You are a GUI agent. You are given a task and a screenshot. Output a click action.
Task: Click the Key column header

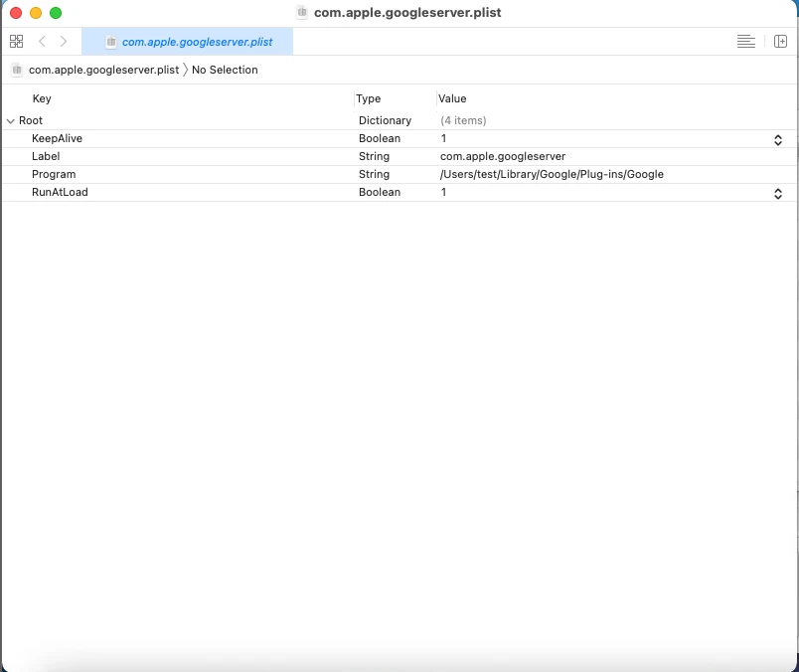pyautogui.click(x=42, y=99)
